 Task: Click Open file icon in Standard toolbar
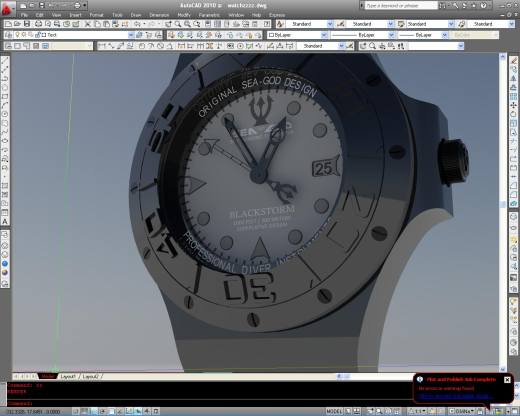click(x=18, y=24)
